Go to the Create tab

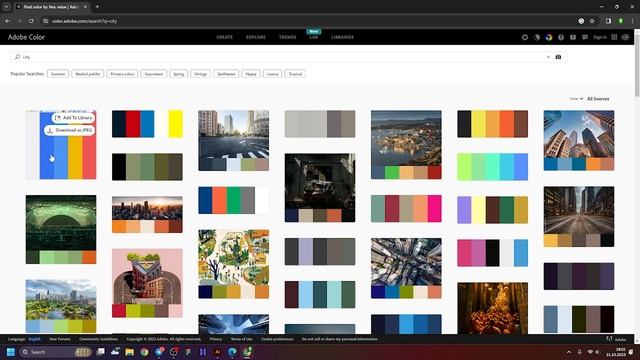(224, 37)
